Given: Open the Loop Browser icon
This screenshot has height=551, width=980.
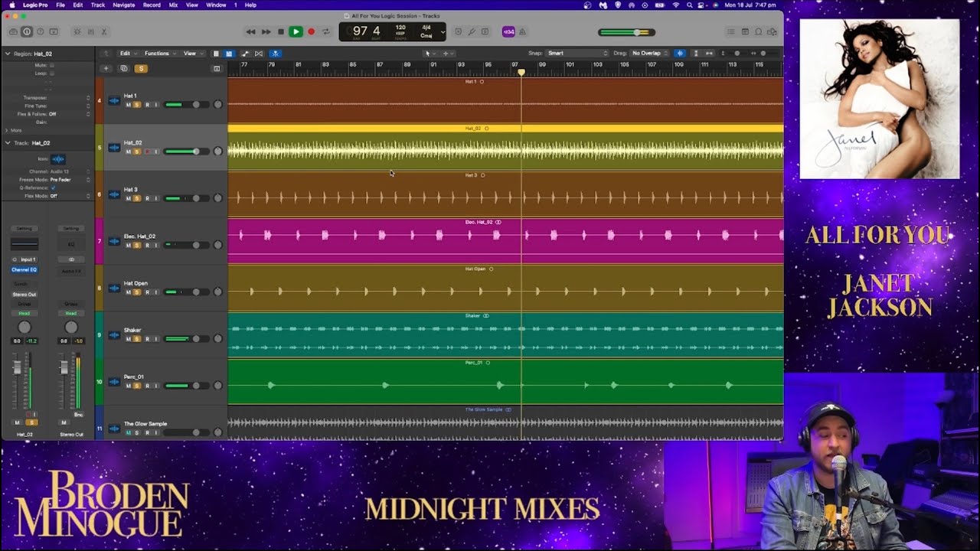Looking at the screenshot, I should (759, 31).
